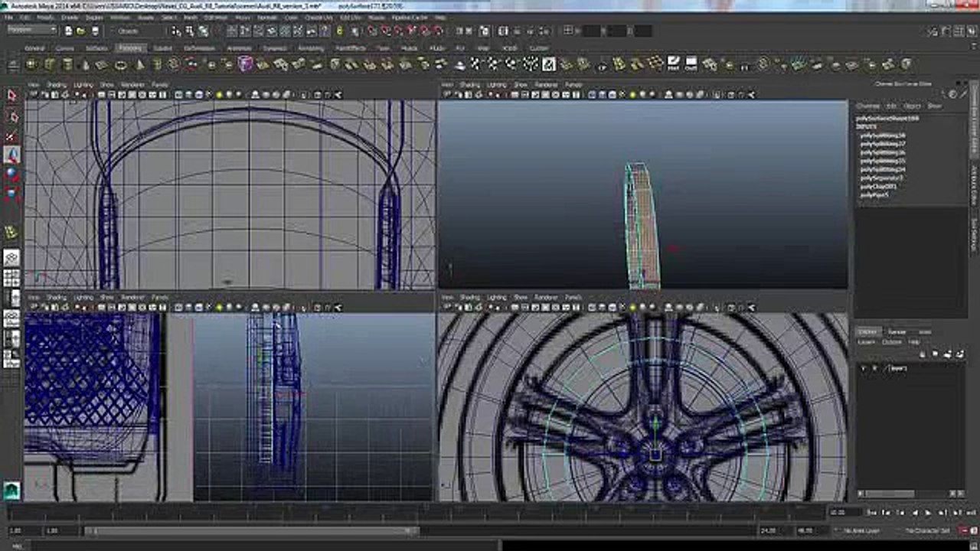Screen dimensions: 980x551
Task: Click the polygon cone shelf icon
Action: click(x=86, y=64)
